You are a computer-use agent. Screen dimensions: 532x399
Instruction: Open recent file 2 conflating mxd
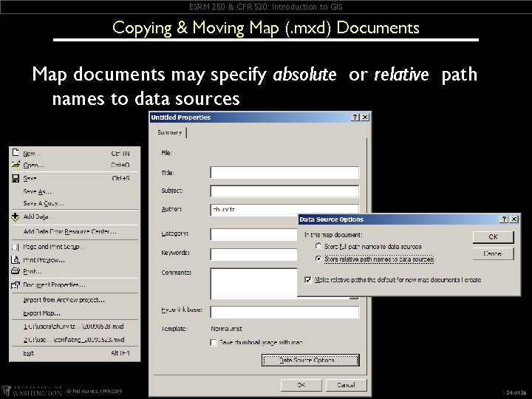point(76,340)
